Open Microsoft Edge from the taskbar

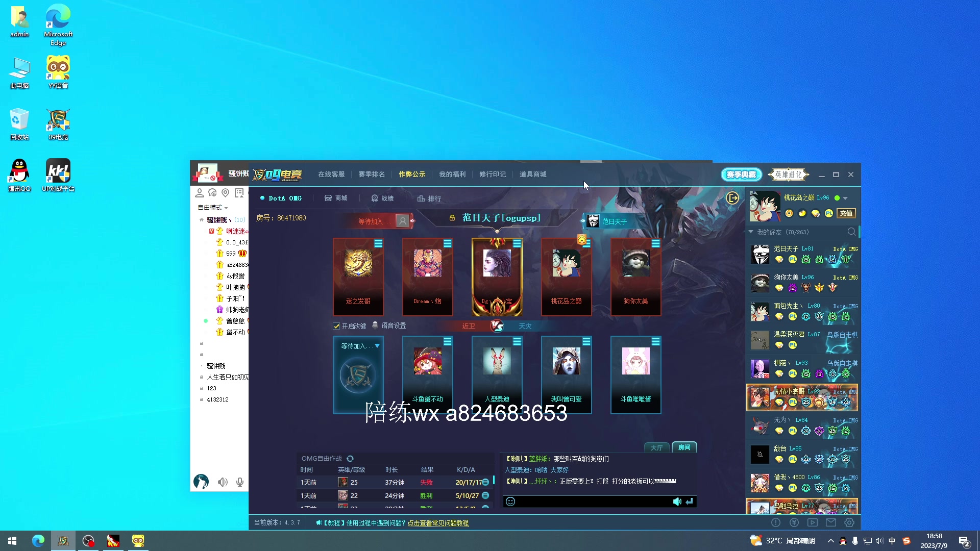click(38, 541)
